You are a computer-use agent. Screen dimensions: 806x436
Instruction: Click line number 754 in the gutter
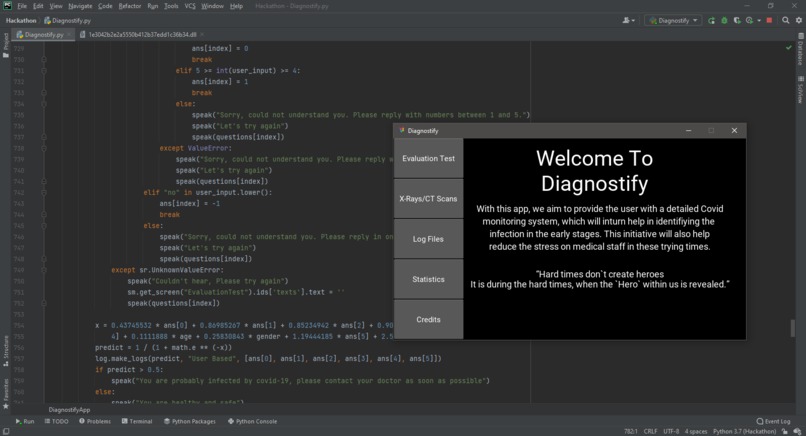(x=19, y=325)
